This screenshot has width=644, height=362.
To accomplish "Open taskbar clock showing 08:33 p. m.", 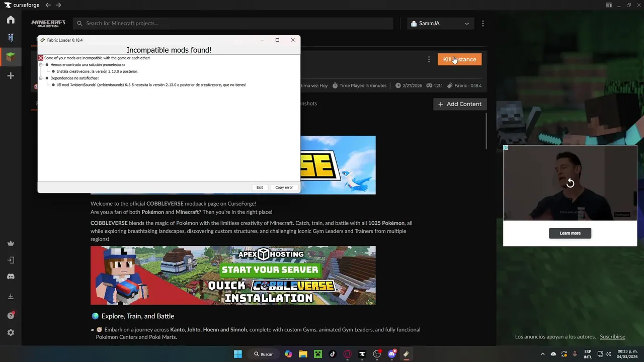I will click(627, 354).
